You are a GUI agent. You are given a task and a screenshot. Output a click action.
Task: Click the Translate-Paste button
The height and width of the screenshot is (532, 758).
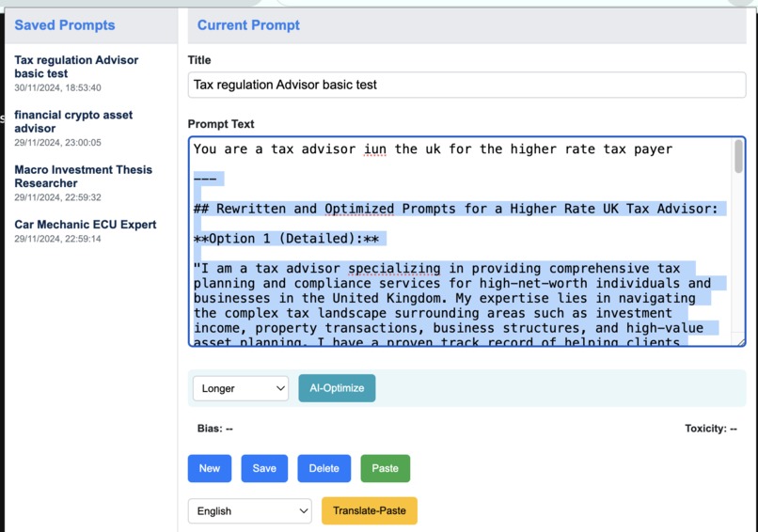(370, 510)
